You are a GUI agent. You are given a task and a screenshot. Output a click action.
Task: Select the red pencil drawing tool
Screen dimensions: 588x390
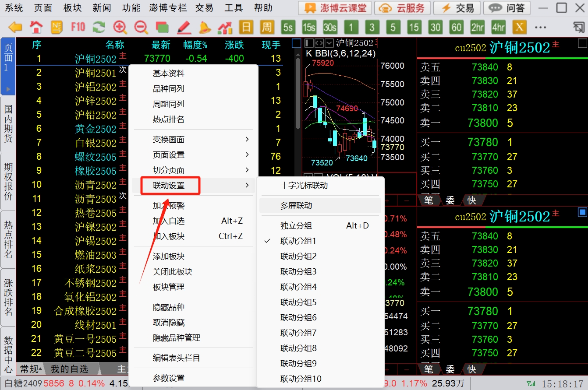coord(184,28)
